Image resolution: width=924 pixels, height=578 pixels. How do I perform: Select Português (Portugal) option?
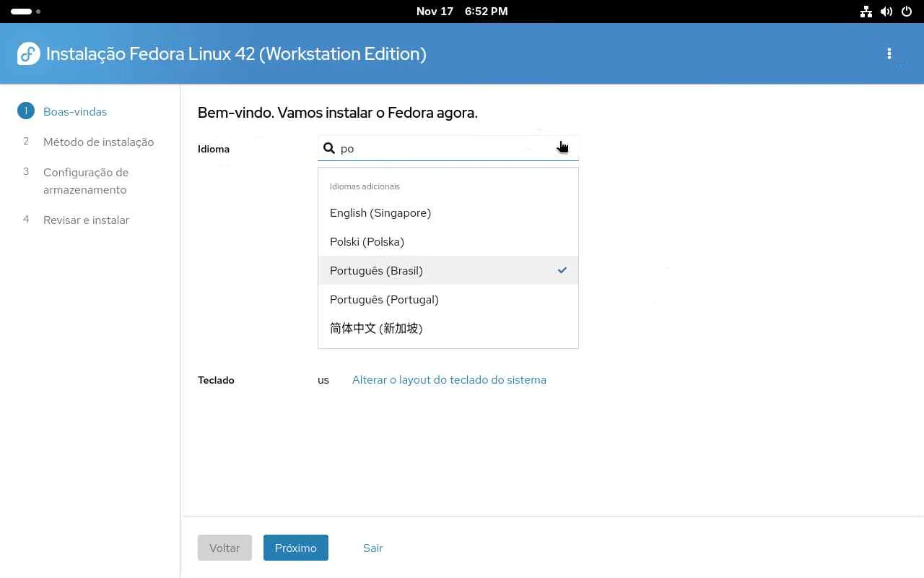[x=384, y=300]
